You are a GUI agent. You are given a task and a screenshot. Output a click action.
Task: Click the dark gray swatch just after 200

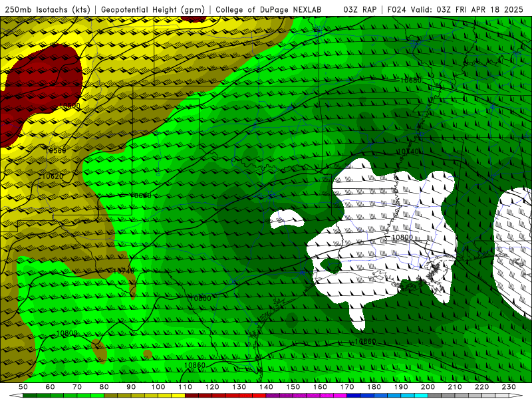[435, 396]
